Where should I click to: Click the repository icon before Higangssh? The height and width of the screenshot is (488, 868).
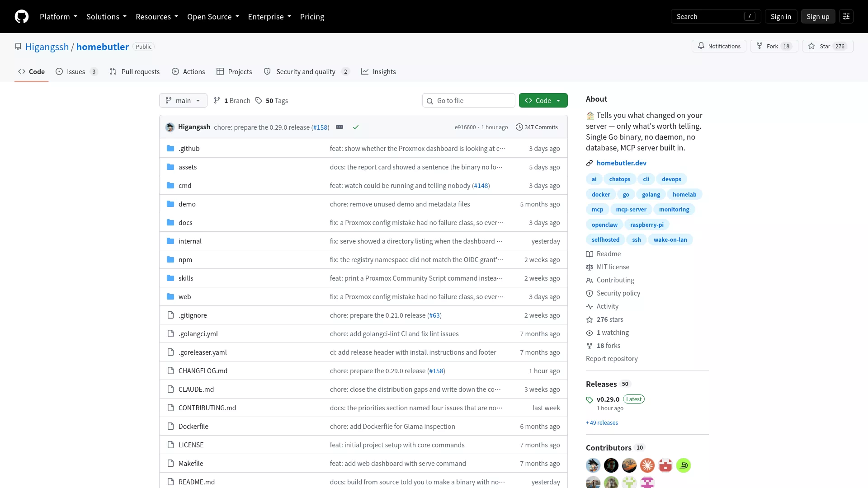tap(18, 47)
